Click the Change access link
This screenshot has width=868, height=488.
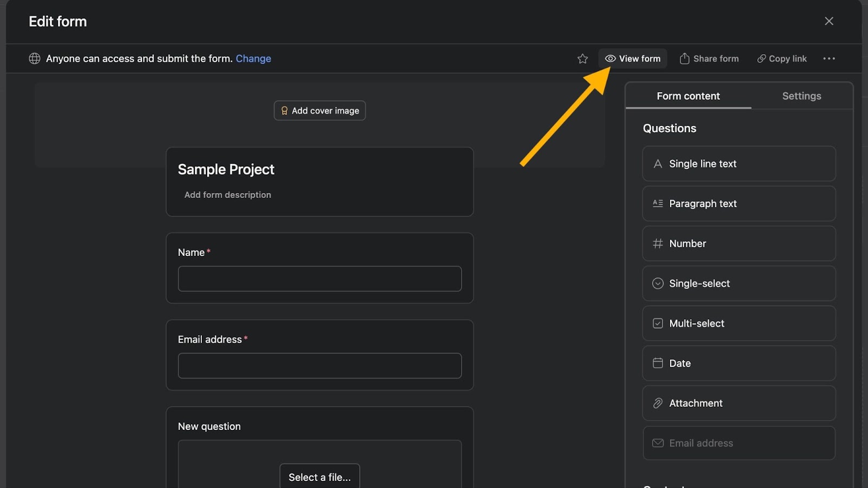click(253, 59)
